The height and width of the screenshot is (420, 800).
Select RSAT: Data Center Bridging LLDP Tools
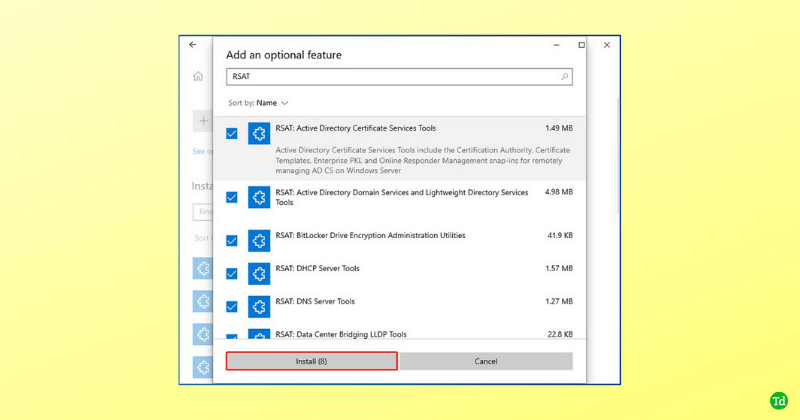(x=341, y=334)
